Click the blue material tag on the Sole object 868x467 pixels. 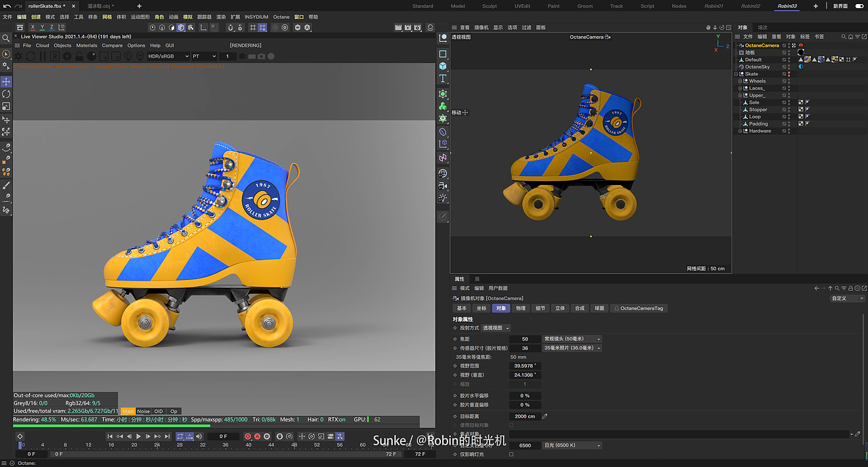click(808, 102)
